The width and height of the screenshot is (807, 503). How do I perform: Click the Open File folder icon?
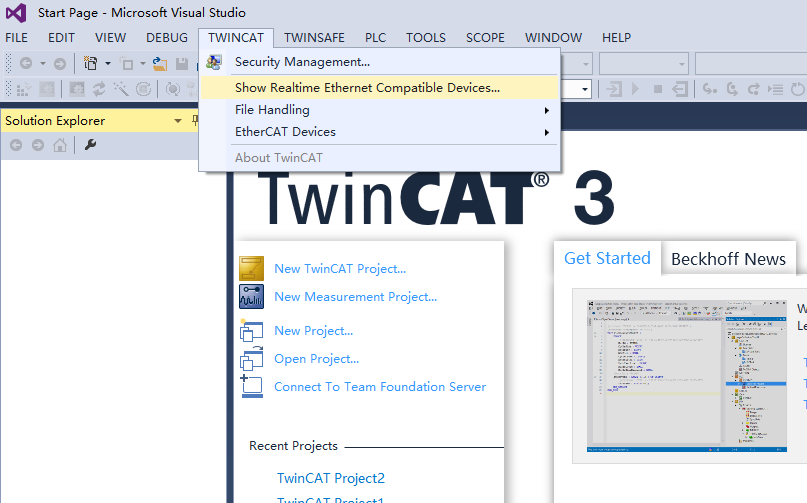click(160, 63)
